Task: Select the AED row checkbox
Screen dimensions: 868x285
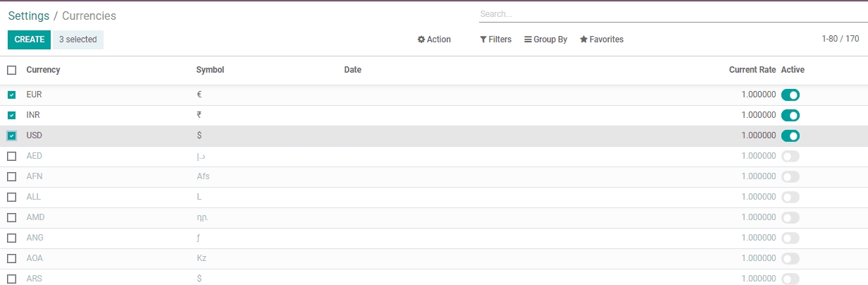Action: (12, 156)
